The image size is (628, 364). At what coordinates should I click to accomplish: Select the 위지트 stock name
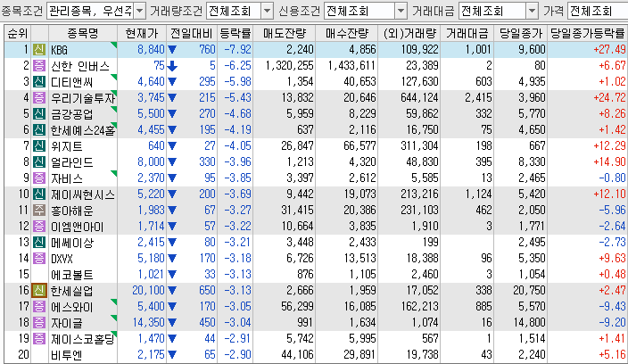coord(67,146)
